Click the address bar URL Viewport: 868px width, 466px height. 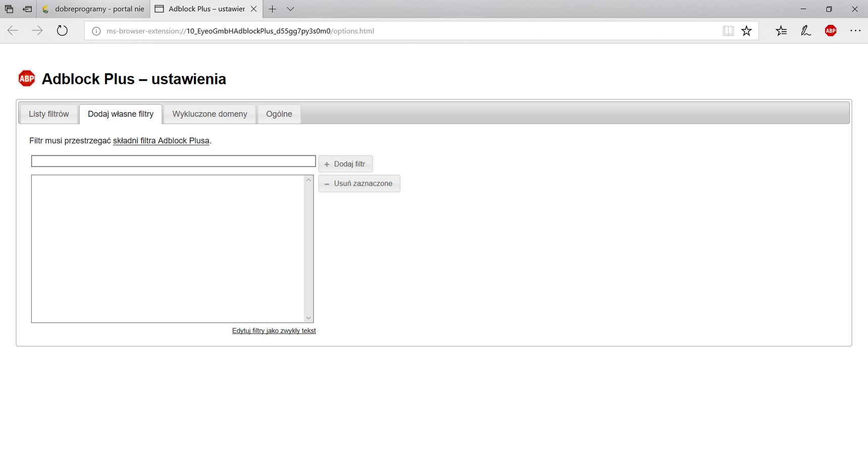point(240,31)
